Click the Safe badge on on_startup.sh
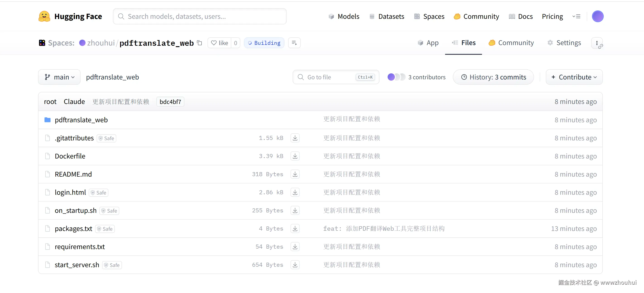644x293 pixels. click(109, 211)
